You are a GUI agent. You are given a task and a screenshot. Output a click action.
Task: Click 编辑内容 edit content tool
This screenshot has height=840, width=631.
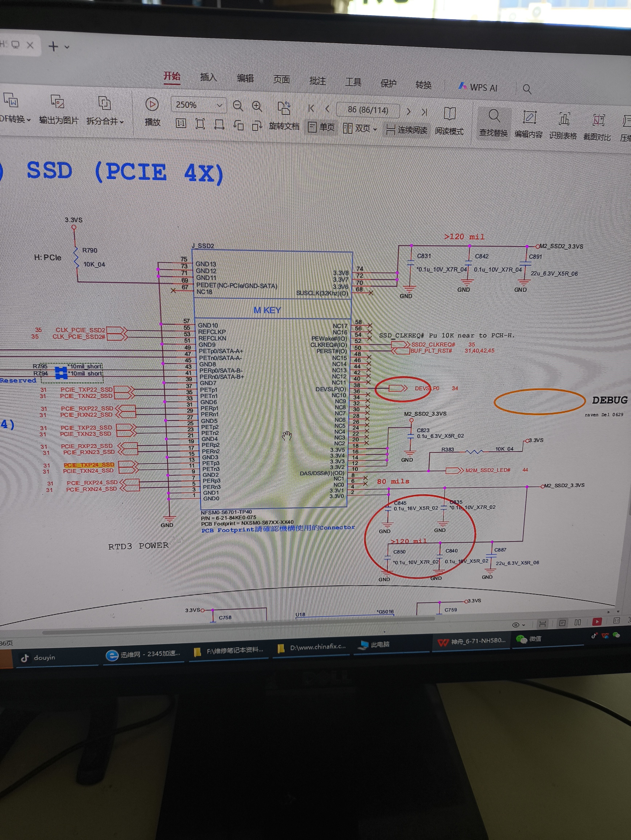click(x=528, y=125)
